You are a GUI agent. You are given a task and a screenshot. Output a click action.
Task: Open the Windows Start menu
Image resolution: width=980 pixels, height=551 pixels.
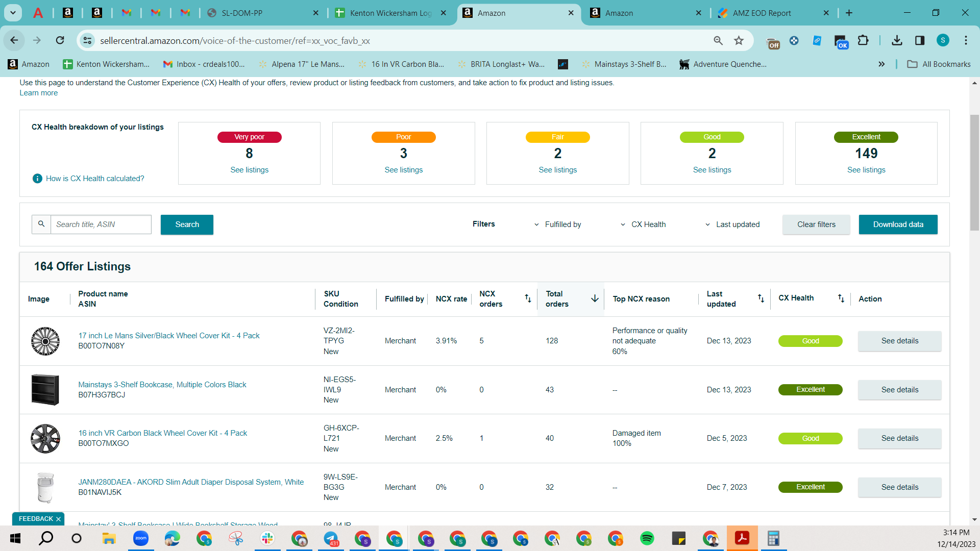15,538
